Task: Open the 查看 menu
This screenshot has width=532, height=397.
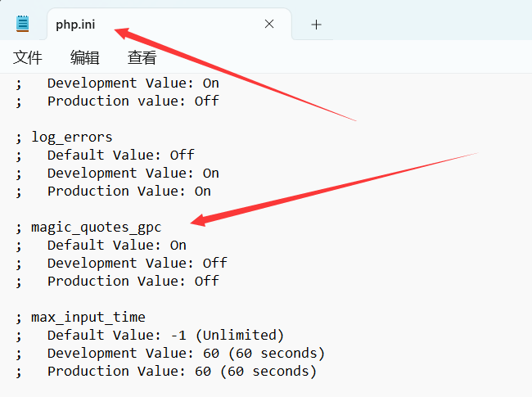Action: [x=142, y=57]
